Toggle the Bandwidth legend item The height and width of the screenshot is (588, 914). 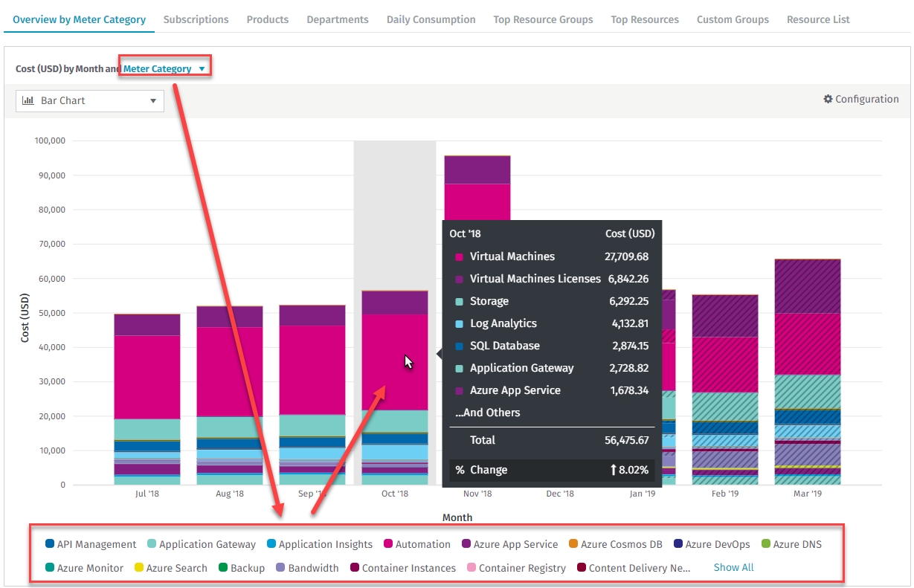tap(307, 568)
